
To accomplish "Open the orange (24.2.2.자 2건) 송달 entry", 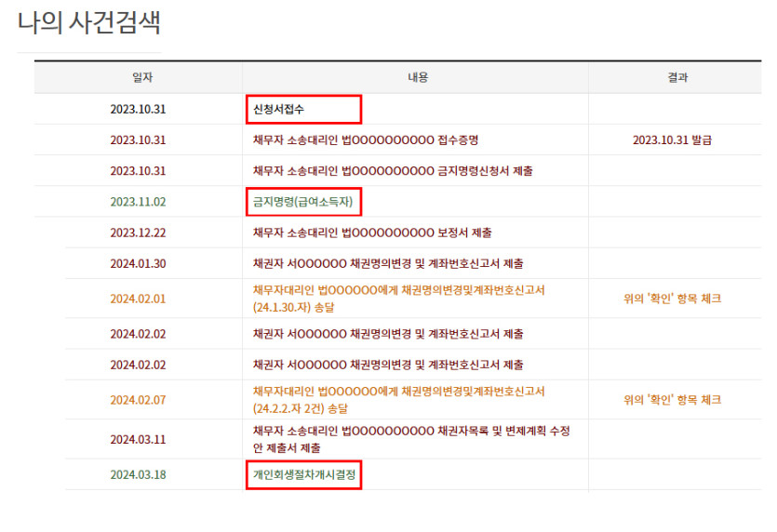I will coord(398,399).
